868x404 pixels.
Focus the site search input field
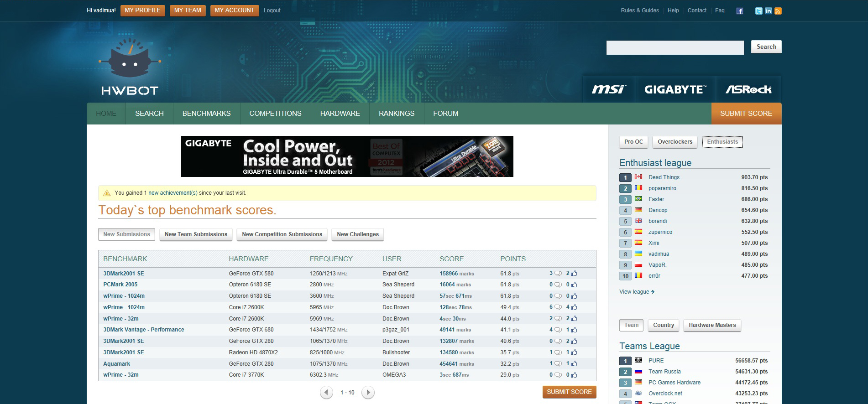[675, 47]
